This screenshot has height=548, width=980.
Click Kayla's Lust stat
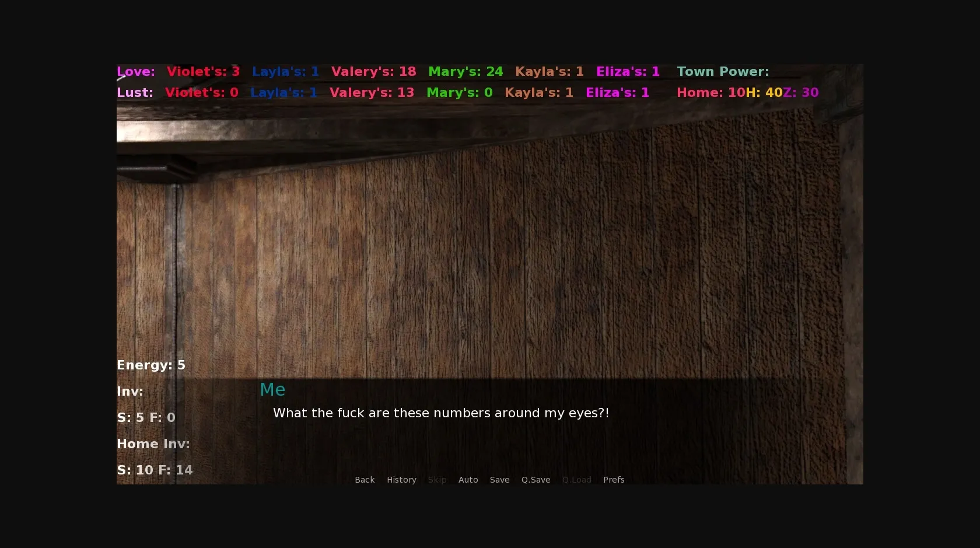538,93
